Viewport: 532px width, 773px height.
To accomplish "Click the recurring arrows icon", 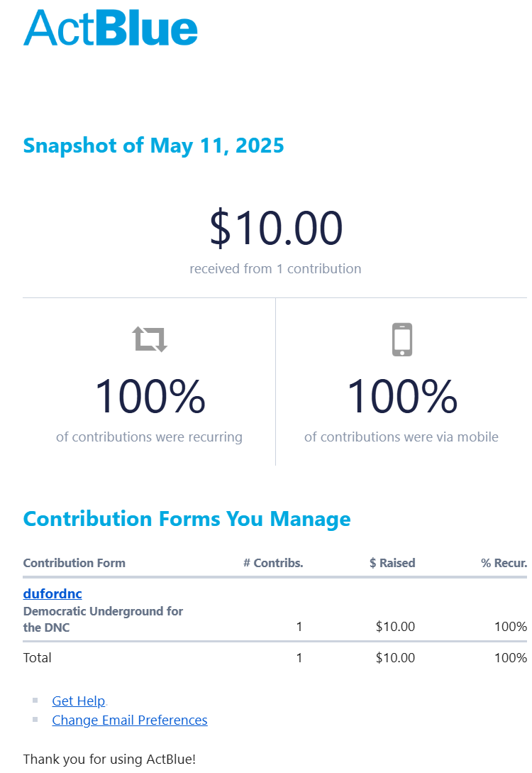I will tap(150, 339).
